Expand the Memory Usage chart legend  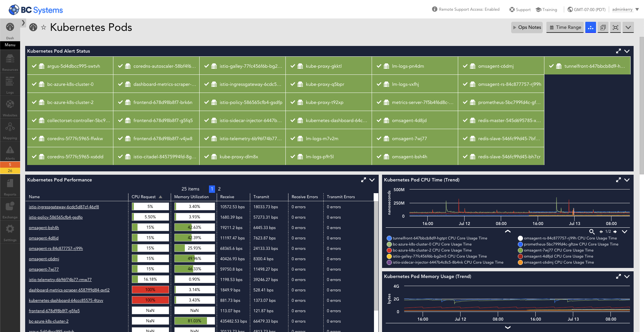pyautogui.click(x=508, y=327)
